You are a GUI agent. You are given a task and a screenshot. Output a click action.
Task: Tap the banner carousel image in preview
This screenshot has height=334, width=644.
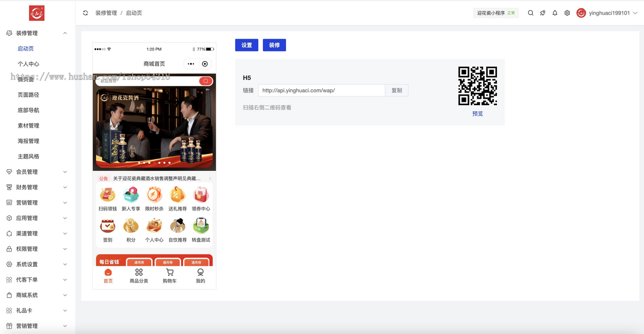coord(155,128)
